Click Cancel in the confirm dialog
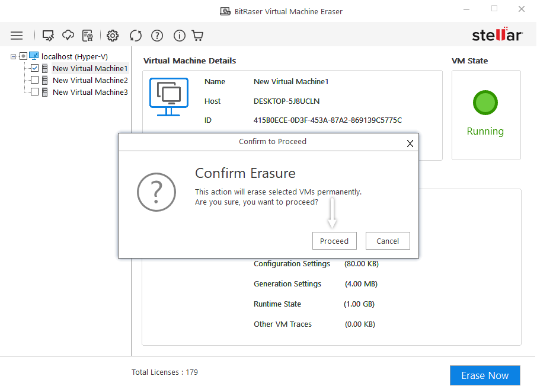This screenshot has width=537, height=392. pyautogui.click(x=388, y=241)
